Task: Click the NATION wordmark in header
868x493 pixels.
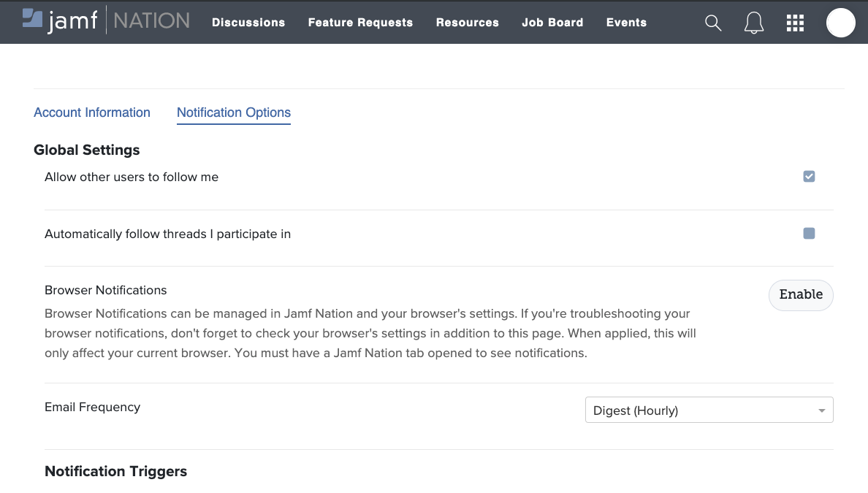Action: click(x=151, y=21)
